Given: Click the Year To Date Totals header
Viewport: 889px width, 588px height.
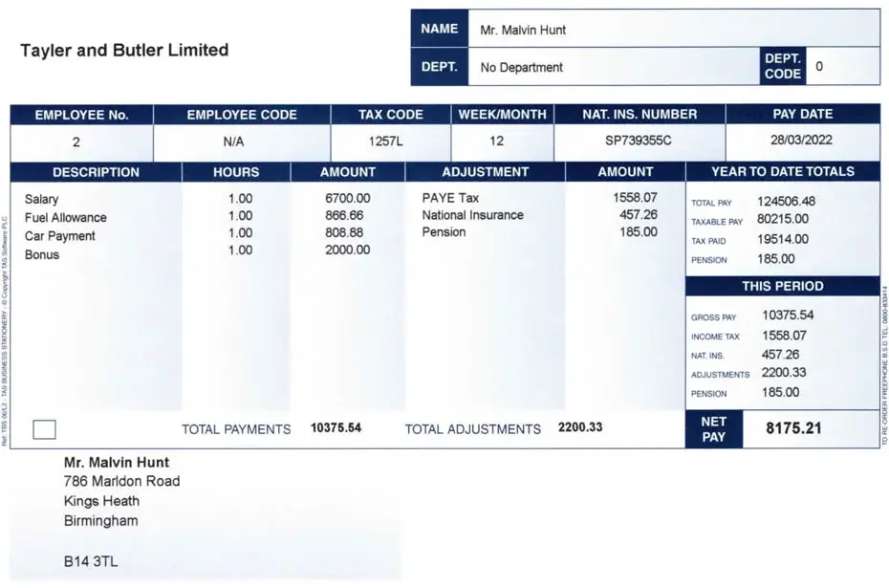Looking at the screenshot, I should [783, 172].
